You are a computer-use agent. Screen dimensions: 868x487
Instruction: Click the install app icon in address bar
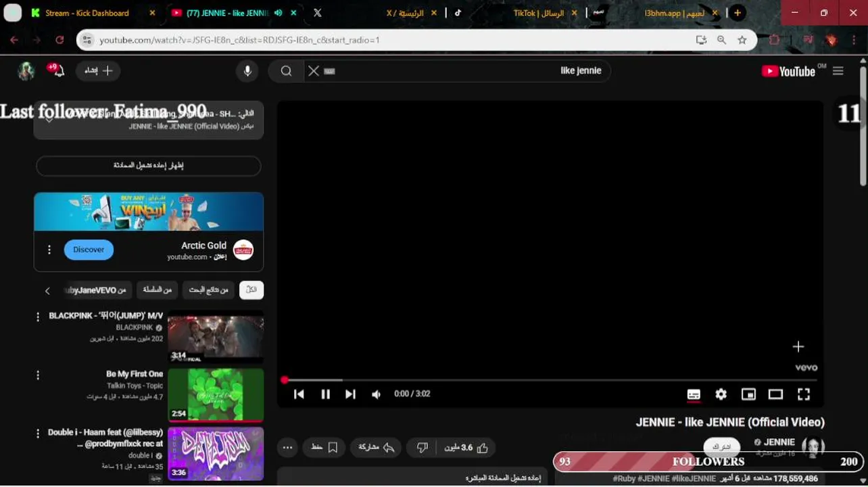(x=701, y=40)
